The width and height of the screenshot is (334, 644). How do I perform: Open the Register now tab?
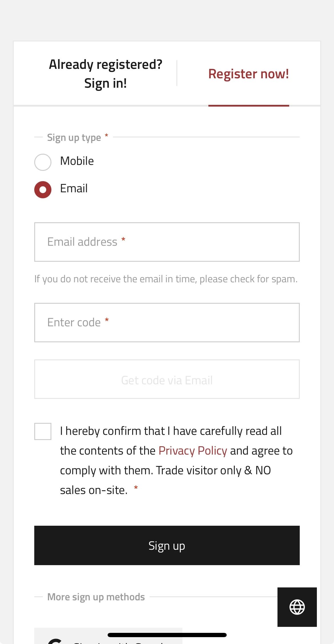click(248, 74)
